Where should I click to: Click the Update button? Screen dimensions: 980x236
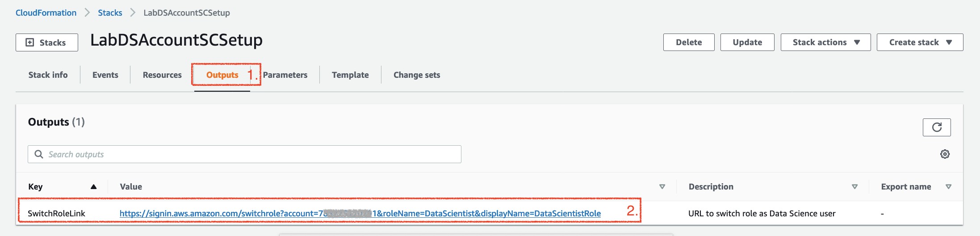pos(747,42)
